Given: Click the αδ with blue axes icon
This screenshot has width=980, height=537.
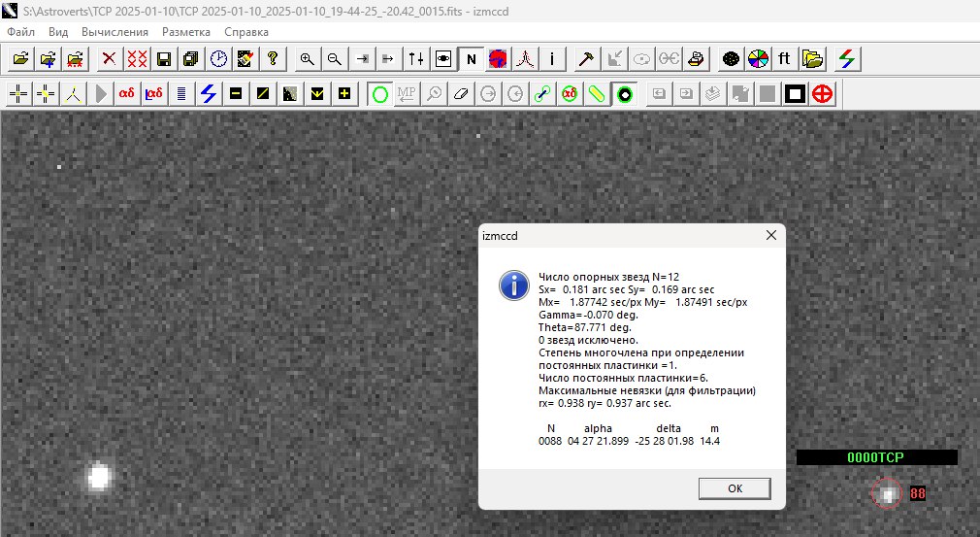Looking at the screenshot, I should click(x=153, y=94).
